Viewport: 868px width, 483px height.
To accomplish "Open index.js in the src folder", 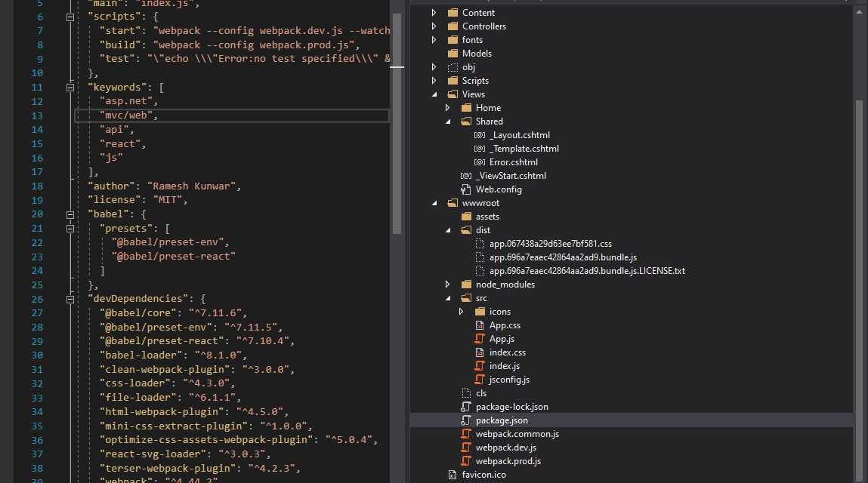I will tap(504, 366).
